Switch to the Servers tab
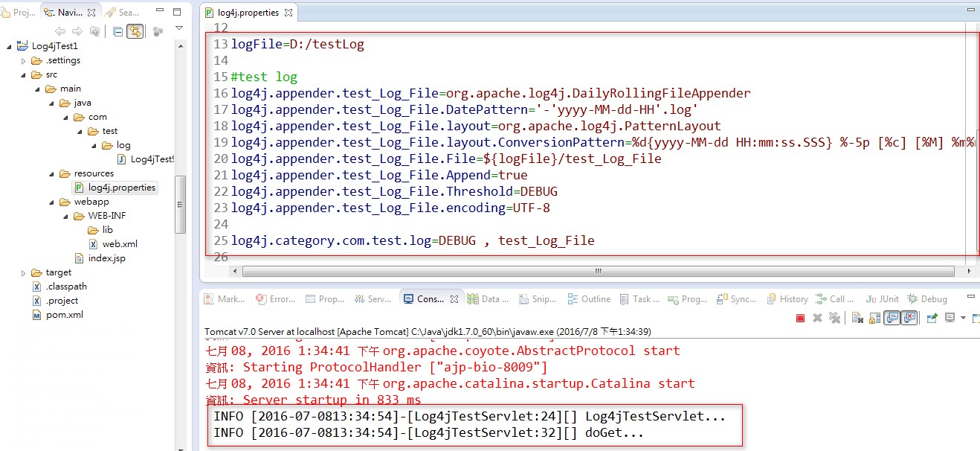This screenshot has width=980, height=451. (x=373, y=298)
